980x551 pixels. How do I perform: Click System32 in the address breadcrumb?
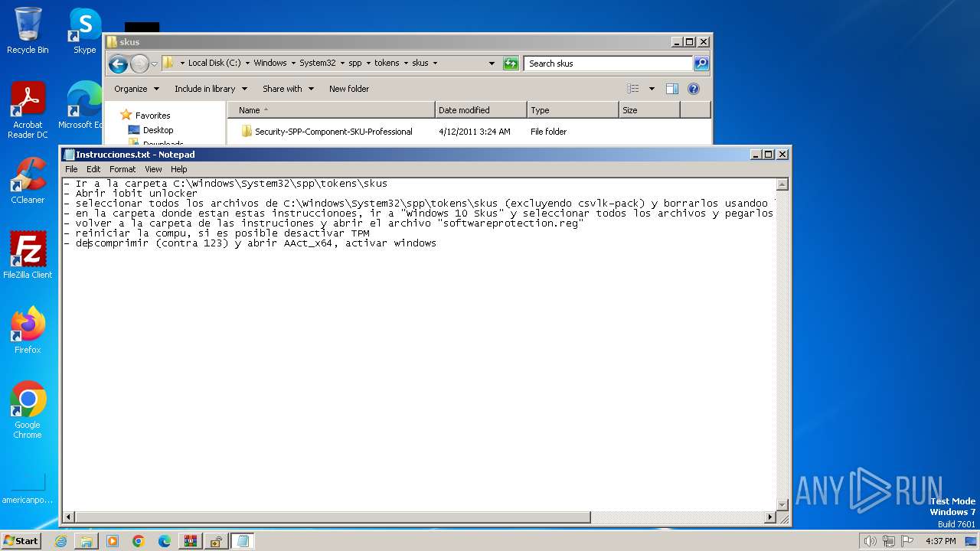tap(317, 64)
